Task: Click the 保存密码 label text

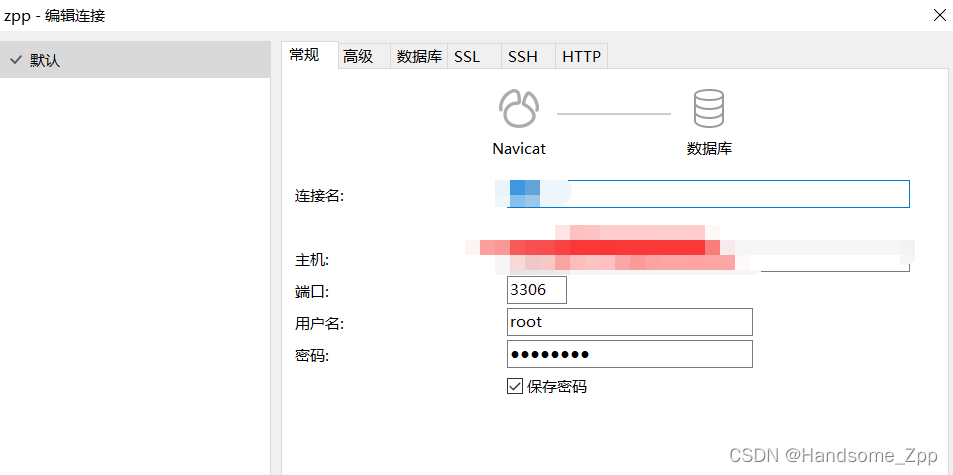Action: (557, 386)
